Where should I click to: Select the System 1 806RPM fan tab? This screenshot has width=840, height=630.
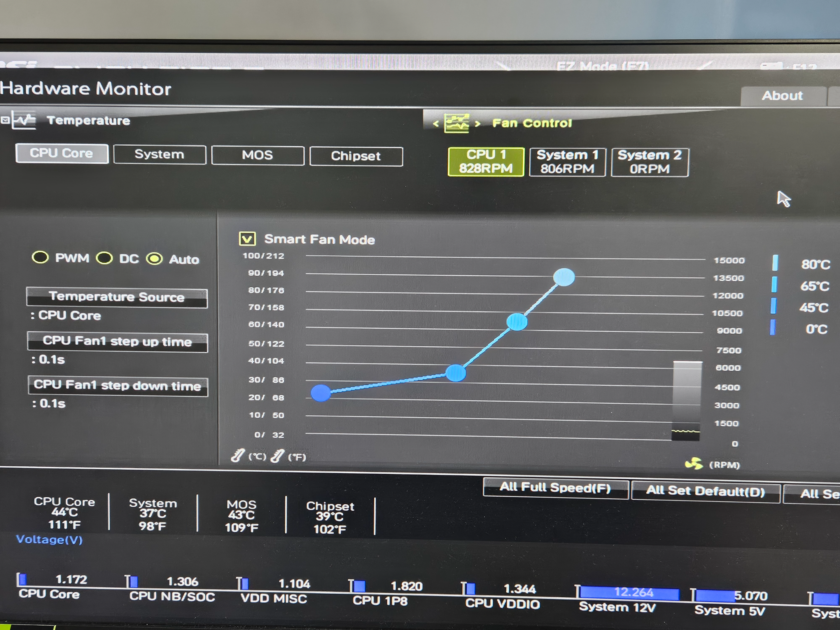tap(567, 162)
